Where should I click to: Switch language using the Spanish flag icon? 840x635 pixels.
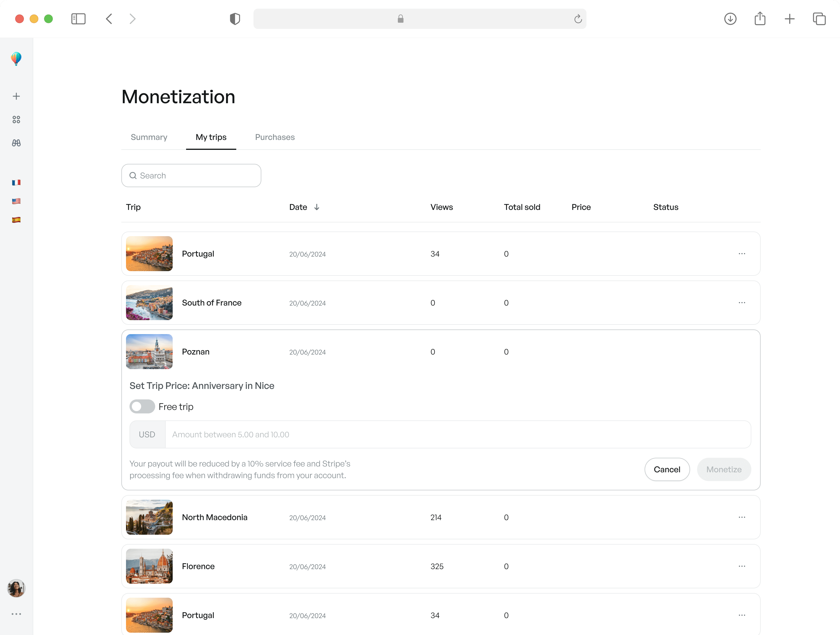coord(16,219)
